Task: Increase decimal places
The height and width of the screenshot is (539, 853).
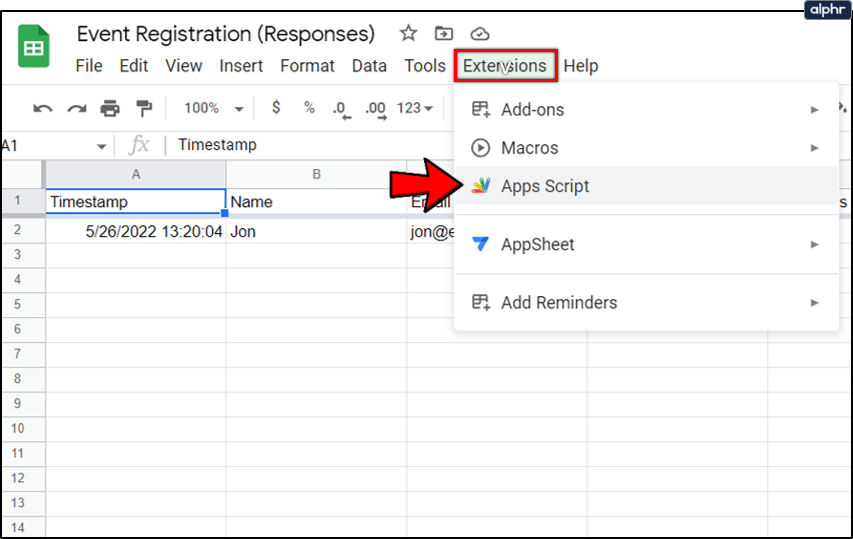Action: pos(376,110)
